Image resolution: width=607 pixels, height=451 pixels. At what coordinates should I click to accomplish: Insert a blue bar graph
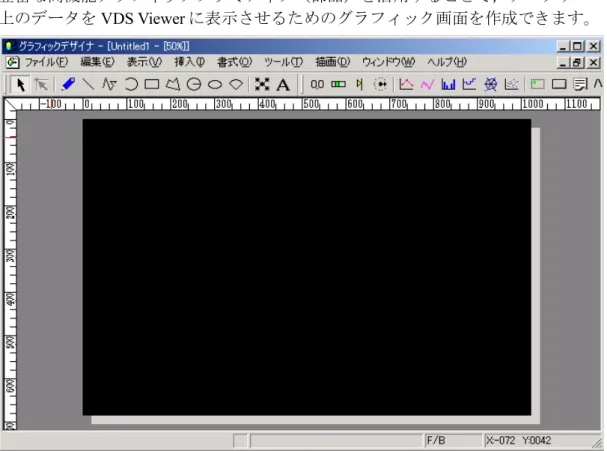448,84
